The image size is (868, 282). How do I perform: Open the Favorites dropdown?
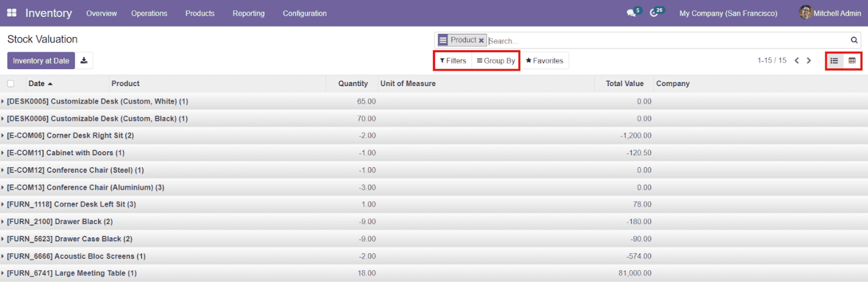[x=545, y=61]
